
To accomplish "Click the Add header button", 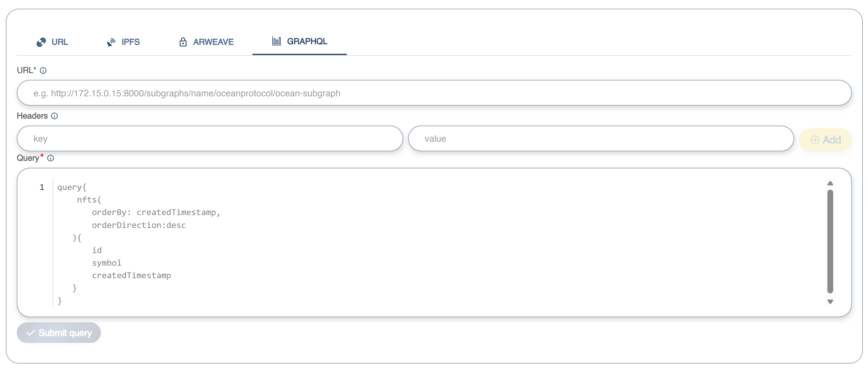I will pos(825,140).
